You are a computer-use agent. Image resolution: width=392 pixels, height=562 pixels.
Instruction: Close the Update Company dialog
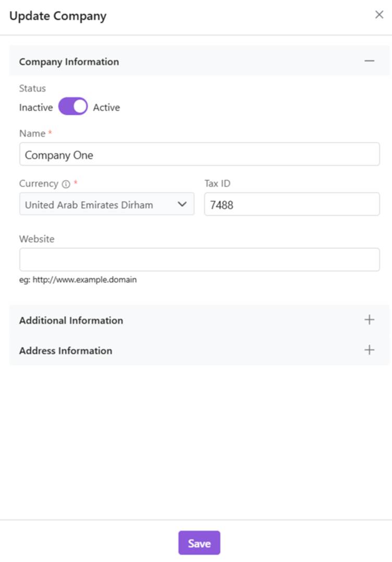point(379,15)
